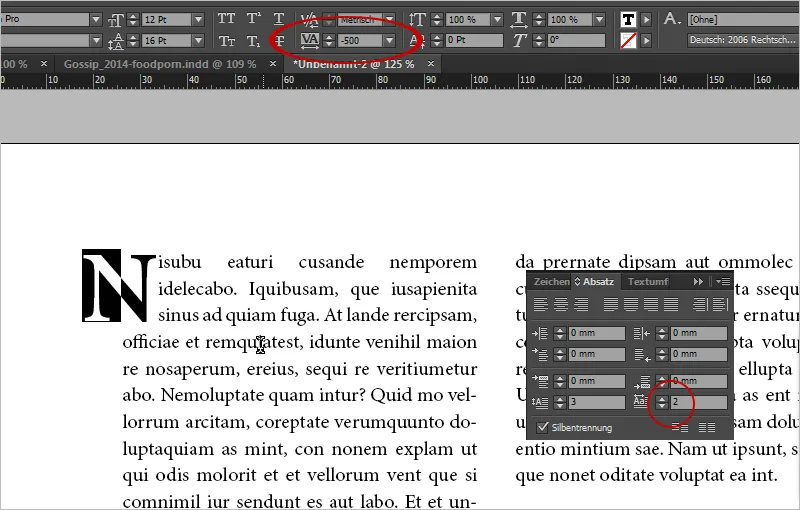Select the Absatz panel tab
This screenshot has width=800, height=510.
(597, 282)
